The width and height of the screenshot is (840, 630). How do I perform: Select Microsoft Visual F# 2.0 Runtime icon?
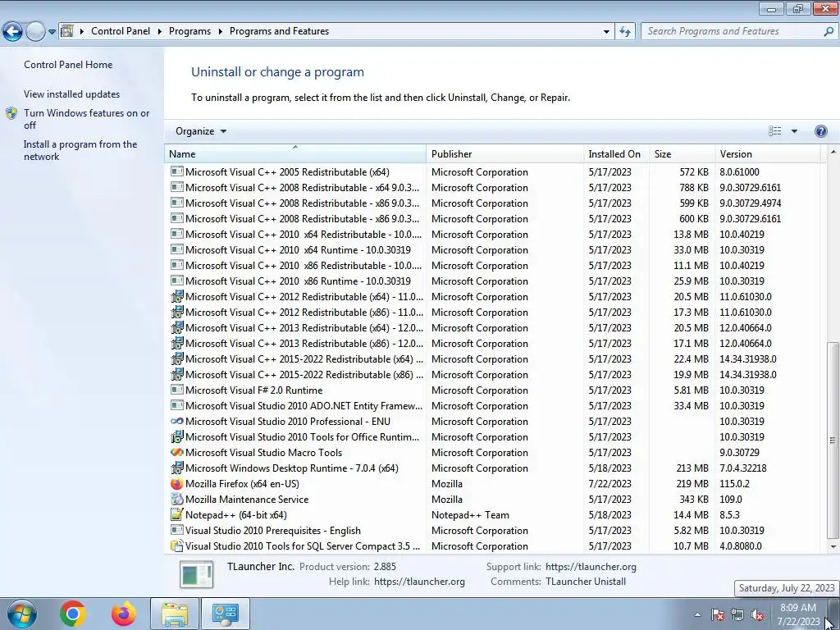(176, 390)
